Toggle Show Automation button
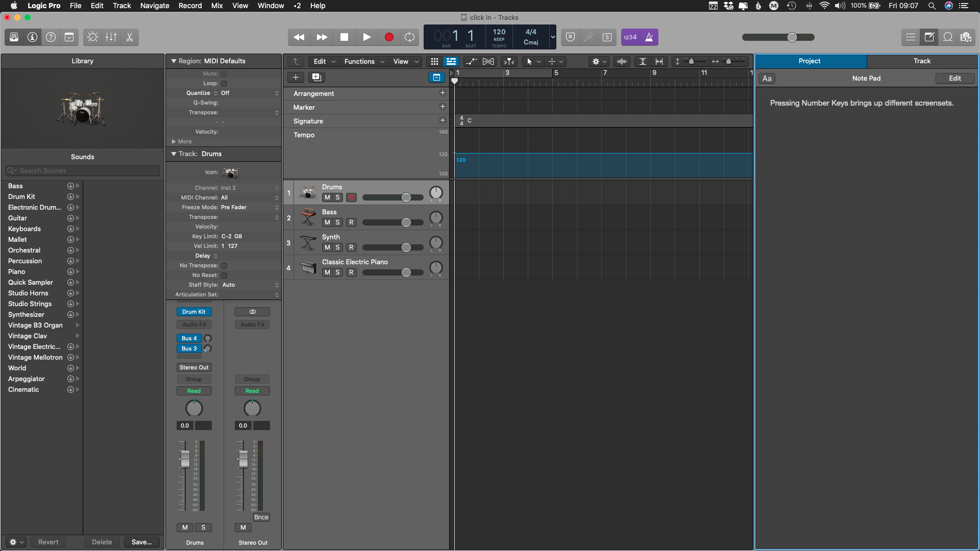 tap(472, 62)
